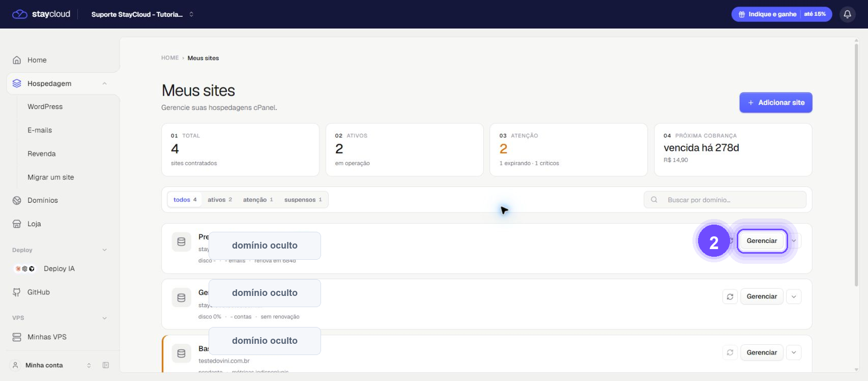The width and height of the screenshot is (868, 381).
Task: Click the staycloud logo
Action: click(x=41, y=14)
